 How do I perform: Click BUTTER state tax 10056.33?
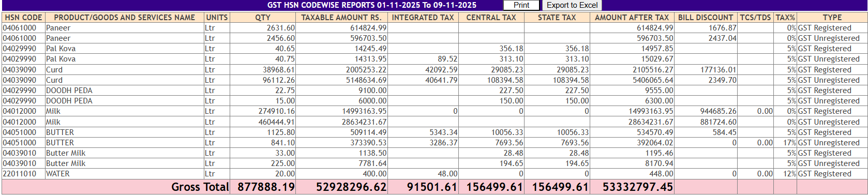coord(573,132)
